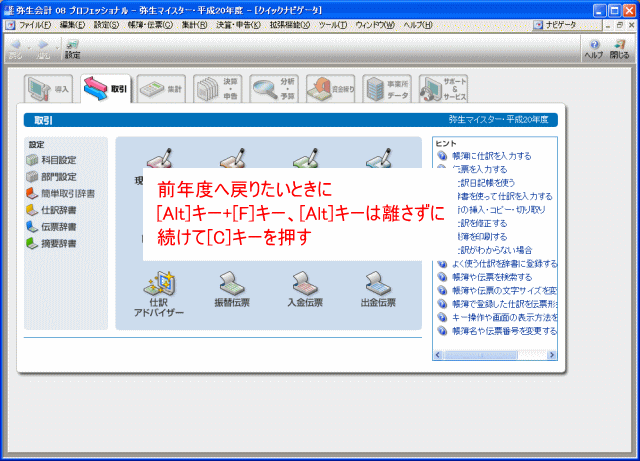640x461 pixels.
Task: Launch 仕訳アドバイザー icon
Action: 159,294
